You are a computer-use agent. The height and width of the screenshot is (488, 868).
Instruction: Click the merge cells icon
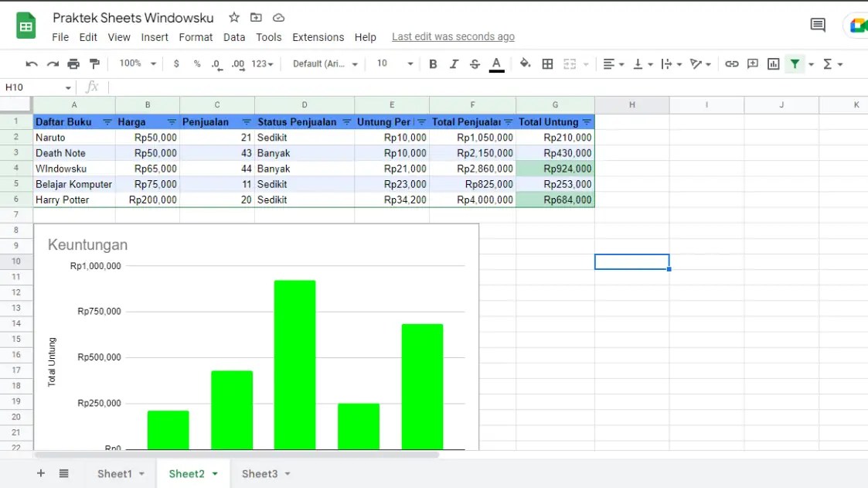(570, 64)
